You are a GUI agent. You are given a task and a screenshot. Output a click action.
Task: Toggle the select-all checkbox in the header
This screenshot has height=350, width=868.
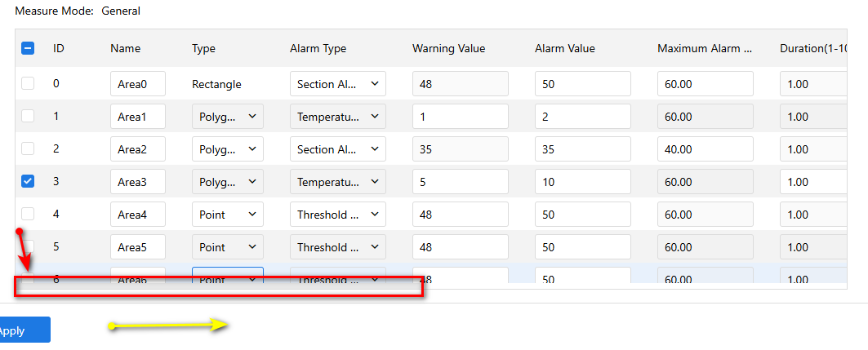click(28, 48)
